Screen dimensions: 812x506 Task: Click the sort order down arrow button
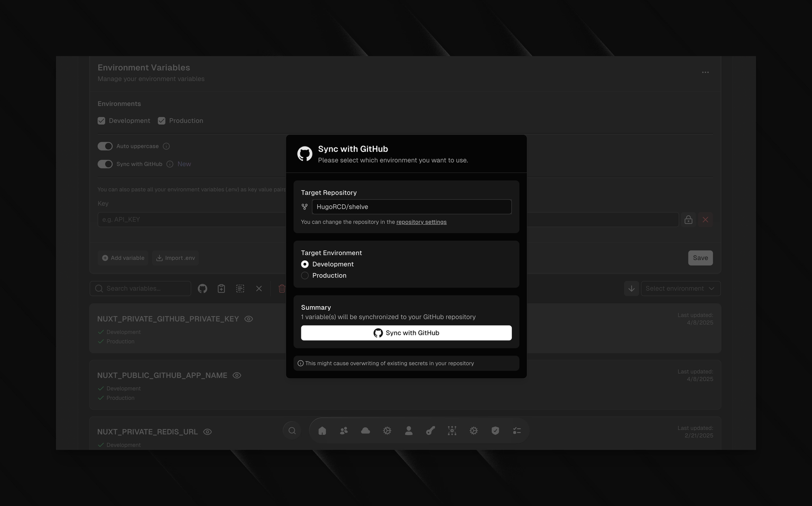pyautogui.click(x=631, y=289)
